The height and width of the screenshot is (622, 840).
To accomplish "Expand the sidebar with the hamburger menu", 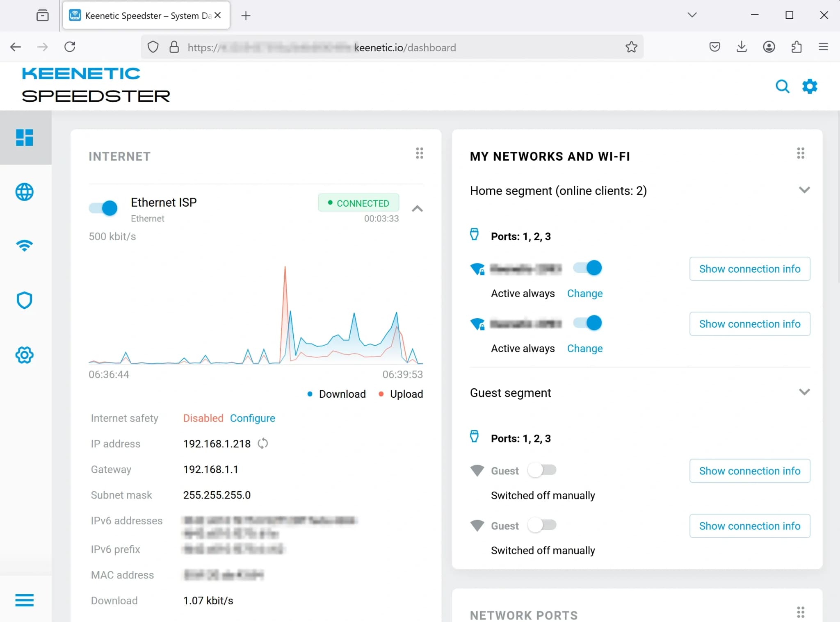I will click(24, 600).
